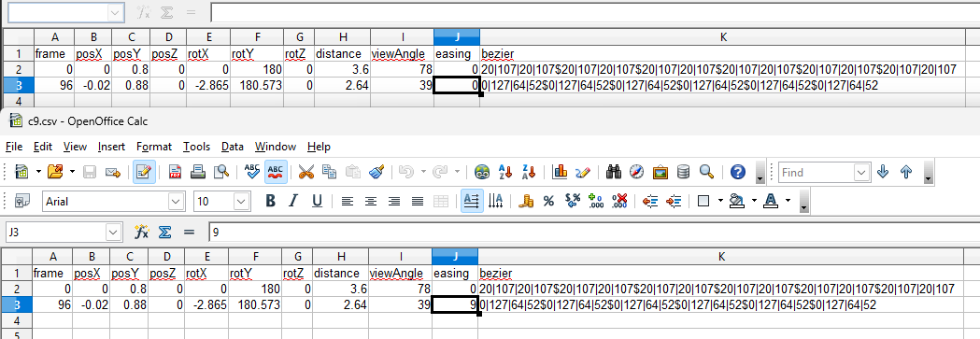The height and width of the screenshot is (339, 980).
Task: Apply Percent number format
Action: pos(548,201)
